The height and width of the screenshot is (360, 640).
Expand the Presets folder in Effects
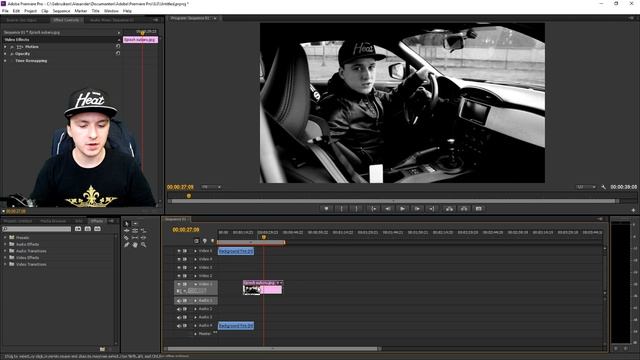[x=5, y=238]
